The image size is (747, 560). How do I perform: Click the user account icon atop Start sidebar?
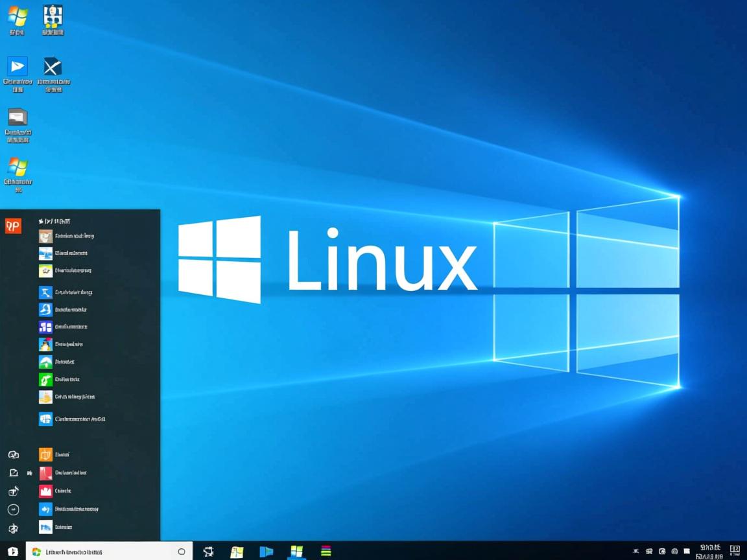coord(14,454)
